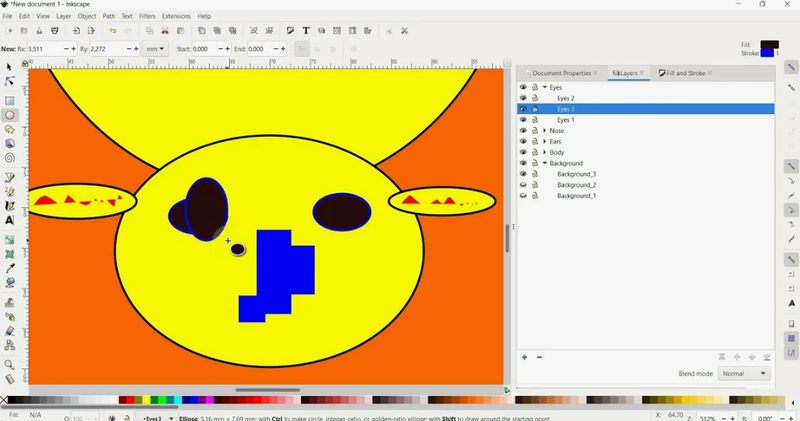The height and width of the screenshot is (421, 800).
Task: Click the Cut scissors icon
Action: [165, 31]
